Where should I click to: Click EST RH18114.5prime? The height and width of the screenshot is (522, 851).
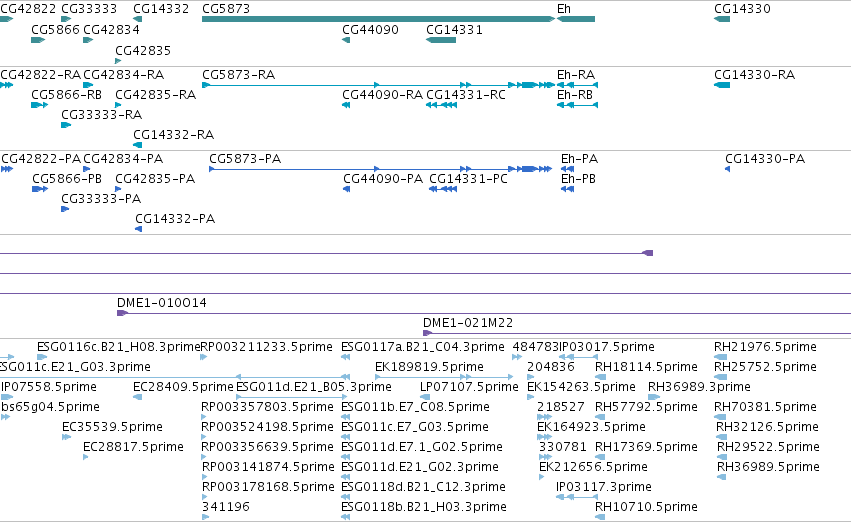click(646, 367)
